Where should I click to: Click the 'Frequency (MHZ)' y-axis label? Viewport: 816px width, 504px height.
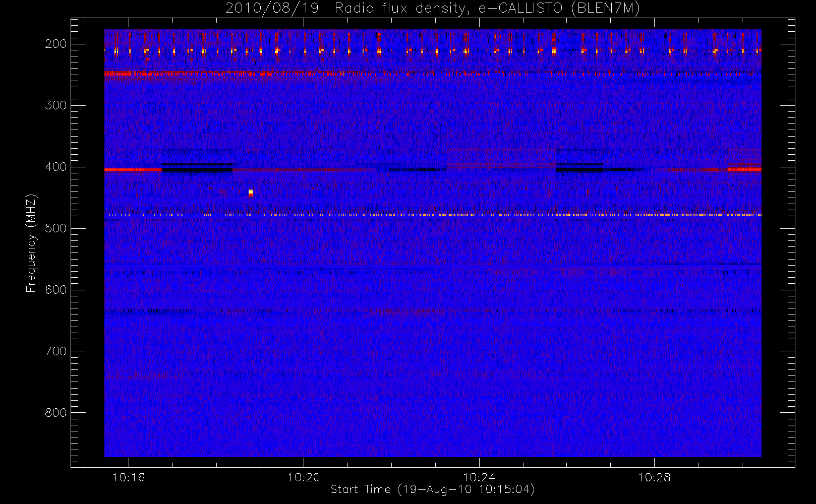(31, 243)
